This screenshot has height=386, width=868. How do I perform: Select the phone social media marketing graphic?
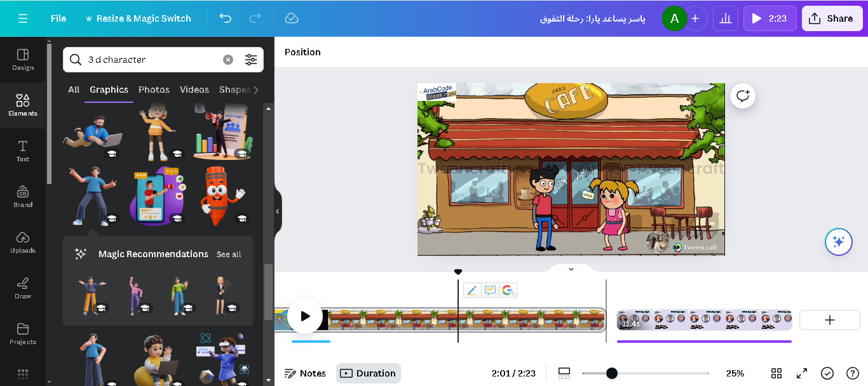[158, 196]
